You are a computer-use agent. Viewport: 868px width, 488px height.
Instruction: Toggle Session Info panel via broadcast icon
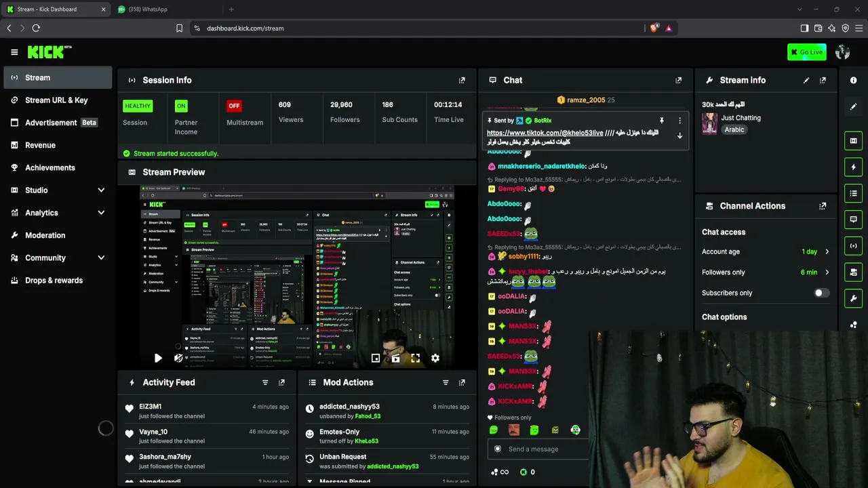click(x=853, y=246)
